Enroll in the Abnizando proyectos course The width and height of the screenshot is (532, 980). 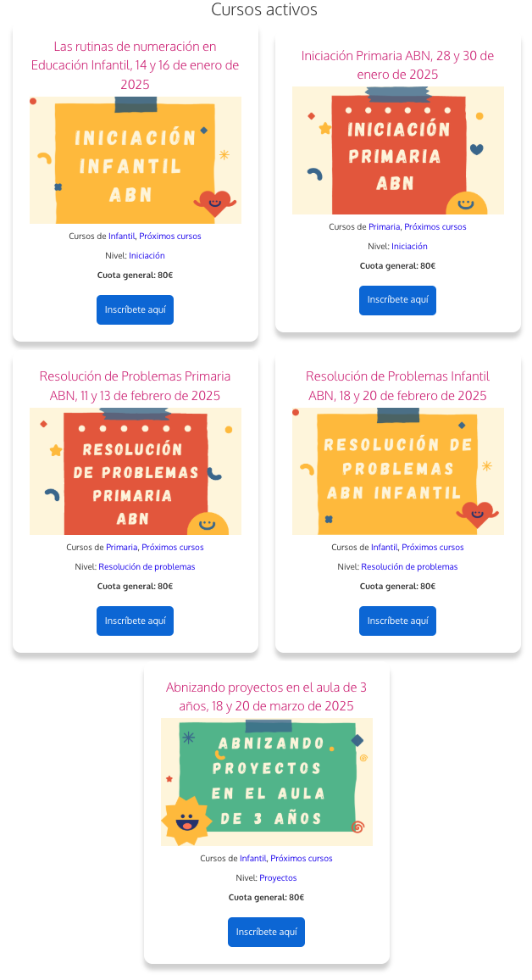point(266,932)
